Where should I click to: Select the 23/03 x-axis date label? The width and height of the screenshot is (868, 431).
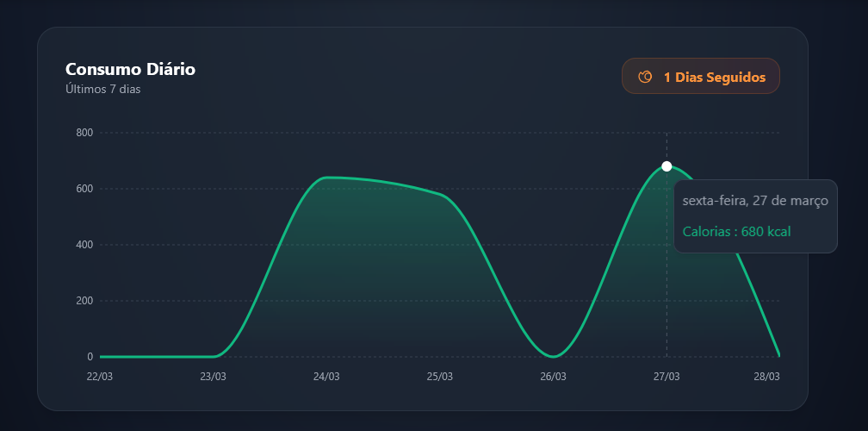213,377
